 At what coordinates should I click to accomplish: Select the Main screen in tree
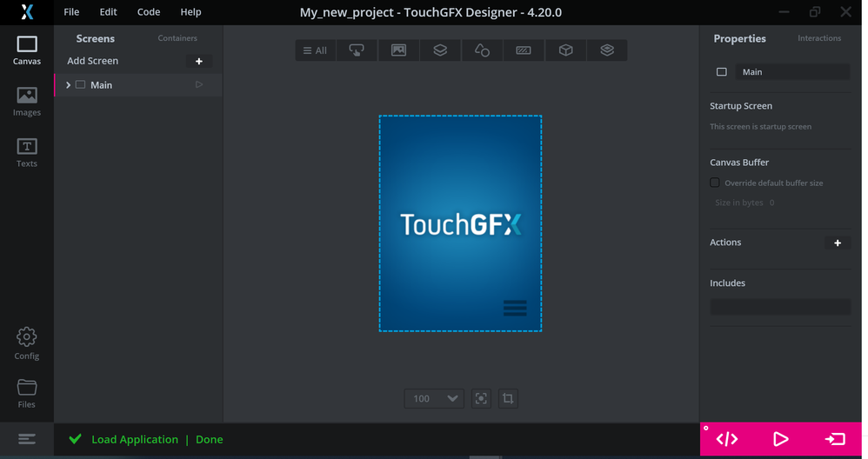138,84
